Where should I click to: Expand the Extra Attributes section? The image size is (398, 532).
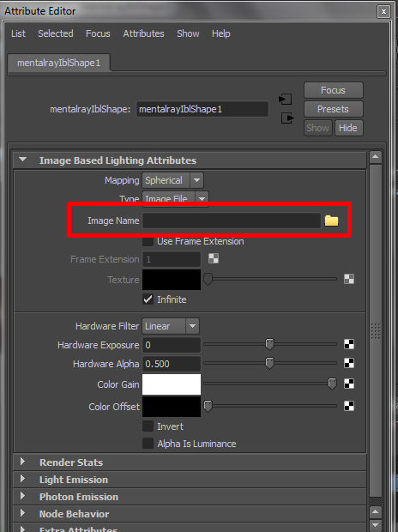pyautogui.click(x=23, y=529)
